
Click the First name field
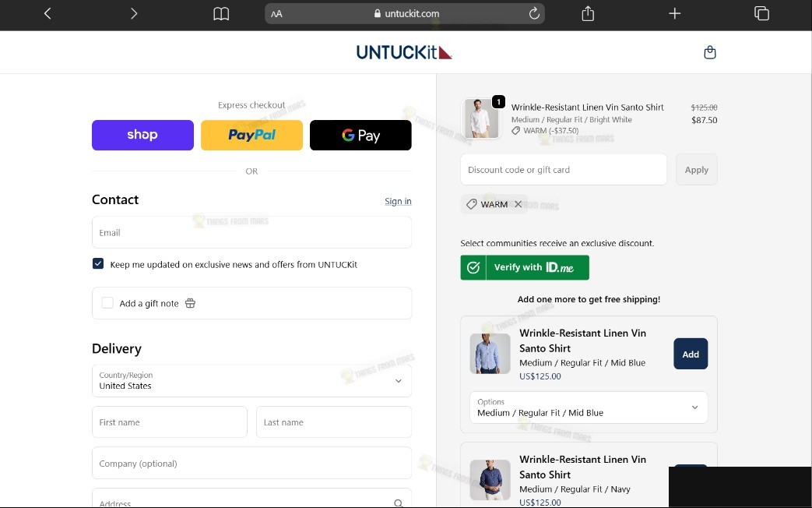(x=170, y=422)
